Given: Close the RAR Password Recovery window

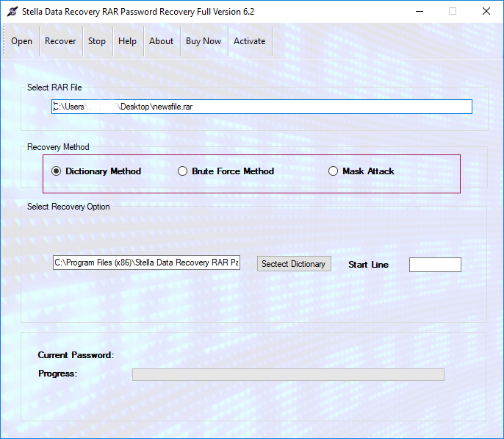Looking at the screenshot, I should point(486,12).
